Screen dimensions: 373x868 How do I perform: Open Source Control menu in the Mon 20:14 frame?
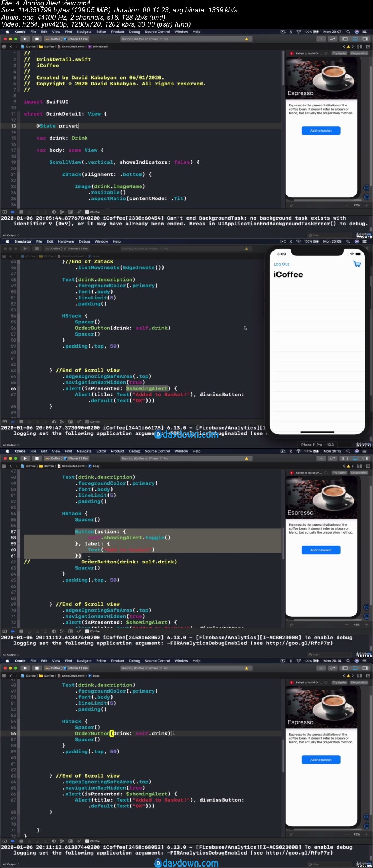coord(157,661)
